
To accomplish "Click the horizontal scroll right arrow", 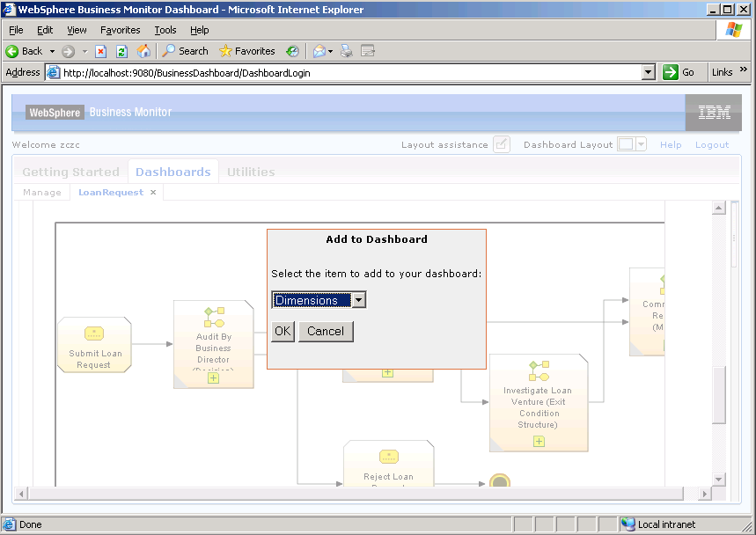I will [704, 494].
